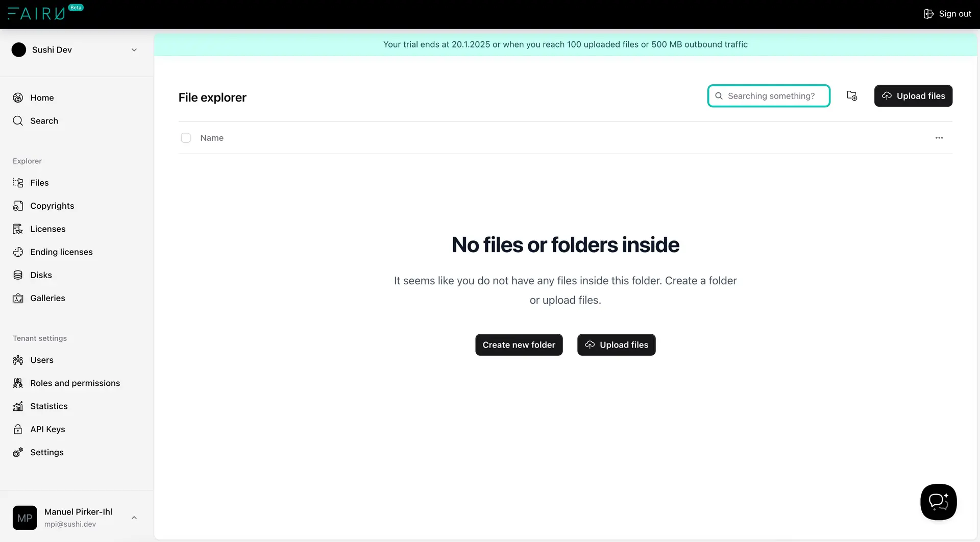Screen dimensions: 980x542
Task: Collapse the Manuel Pirker-Ihl account panel
Action: click(x=134, y=518)
